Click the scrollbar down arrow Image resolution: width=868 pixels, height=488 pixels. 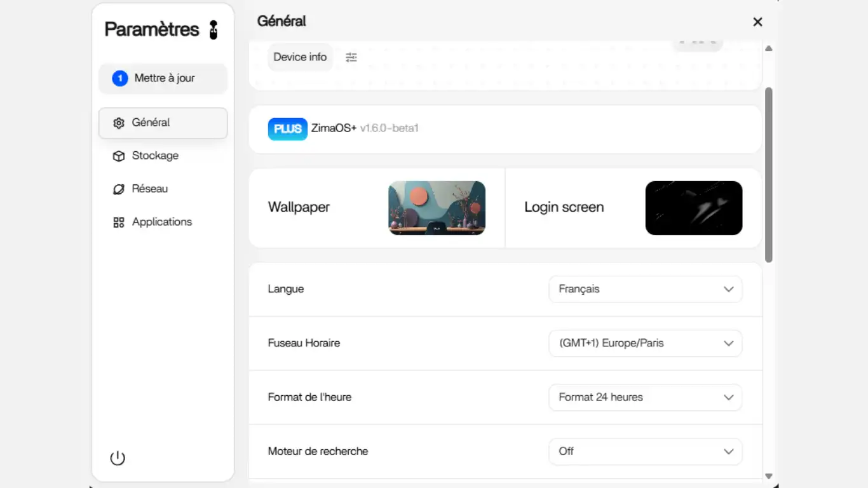click(x=768, y=476)
